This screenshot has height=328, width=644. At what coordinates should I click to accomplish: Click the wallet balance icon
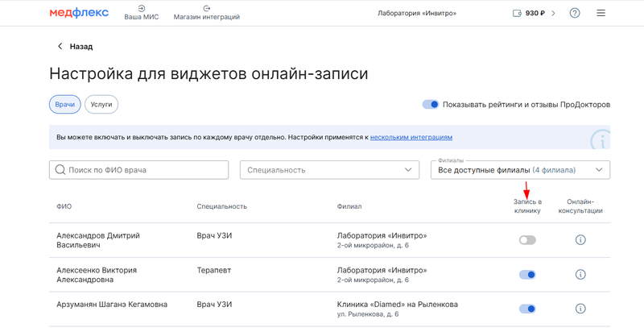point(517,13)
